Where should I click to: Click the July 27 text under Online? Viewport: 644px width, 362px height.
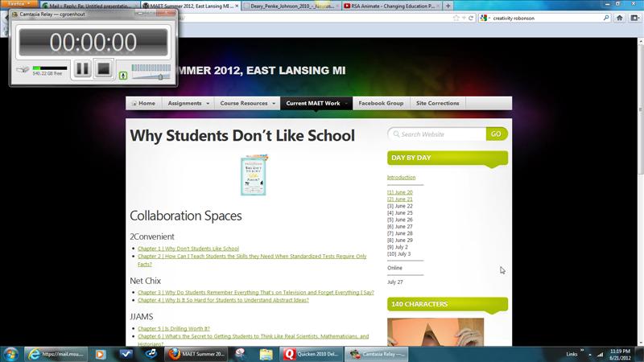(395, 282)
